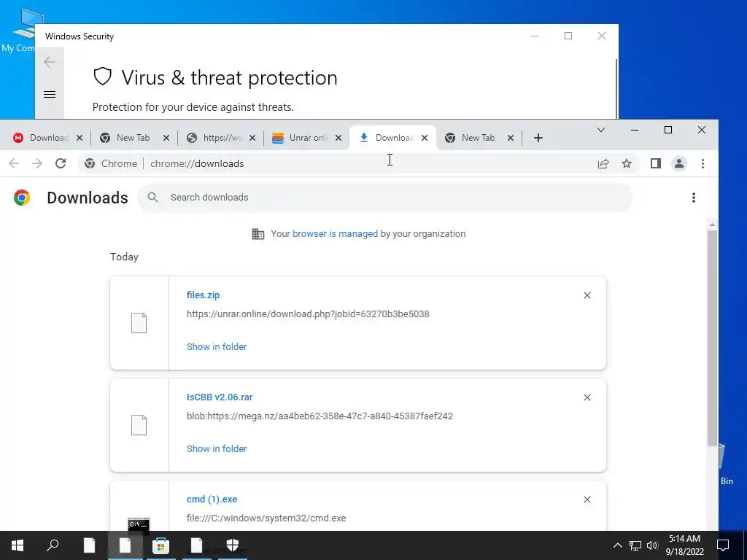Click the cmd (1).exe console icon

(x=139, y=525)
